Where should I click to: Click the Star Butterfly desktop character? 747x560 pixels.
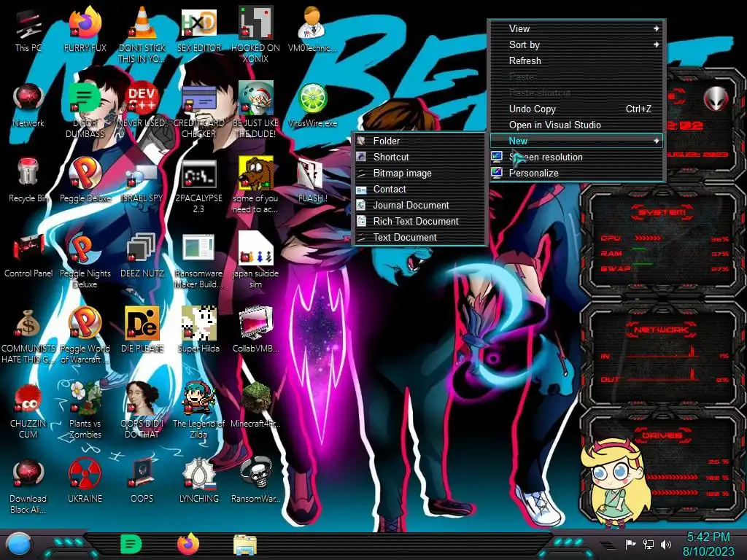(616, 483)
